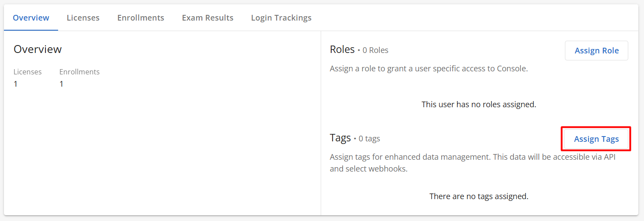Click the role access description text

coord(429,69)
